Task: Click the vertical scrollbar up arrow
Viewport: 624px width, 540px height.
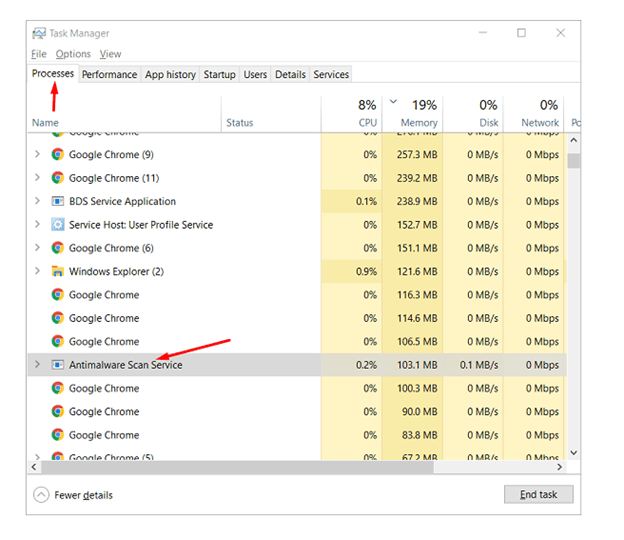Action: tap(573, 140)
